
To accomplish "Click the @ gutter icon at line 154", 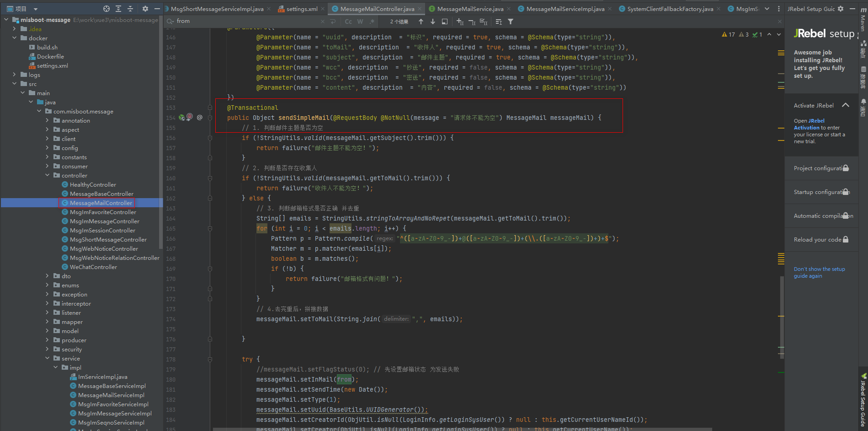I will (200, 118).
